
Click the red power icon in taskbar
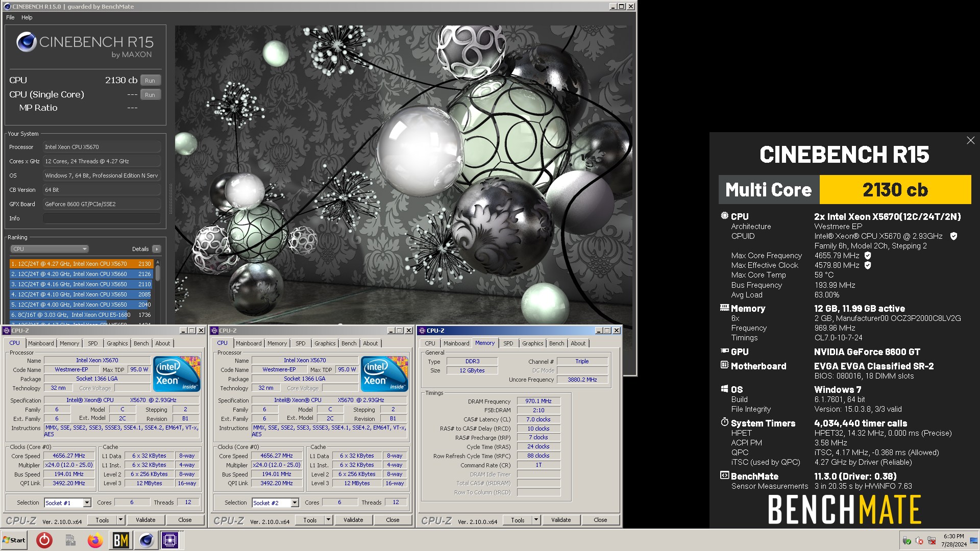pos(44,540)
